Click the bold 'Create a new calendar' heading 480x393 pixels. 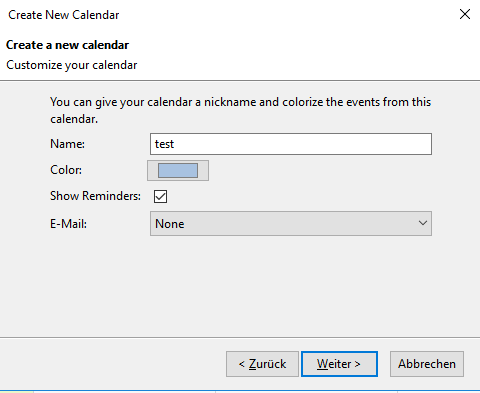[67, 45]
